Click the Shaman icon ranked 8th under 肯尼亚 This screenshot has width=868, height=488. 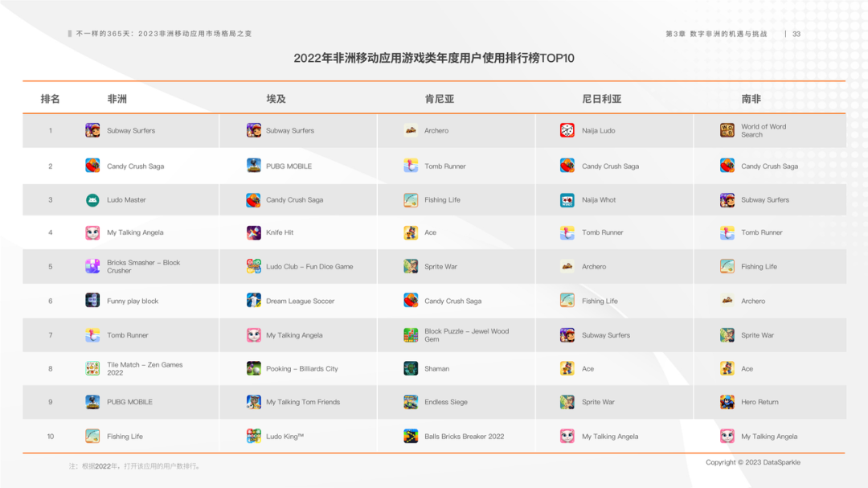point(409,368)
